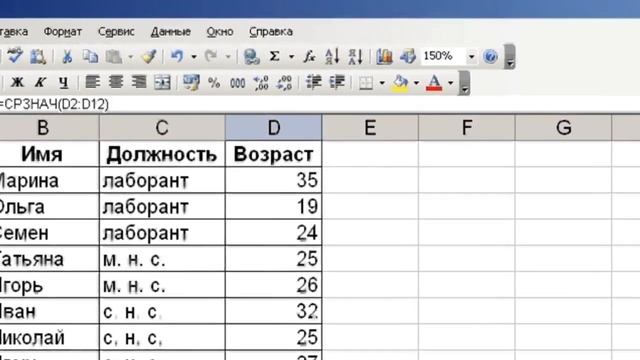
Task: Sort ascending А to Я
Action: [332, 56]
